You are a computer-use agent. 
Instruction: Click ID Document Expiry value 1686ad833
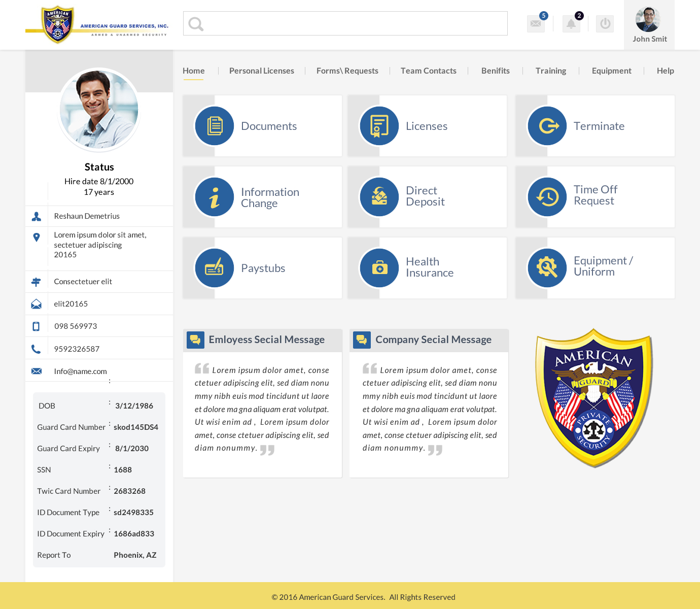tap(134, 534)
